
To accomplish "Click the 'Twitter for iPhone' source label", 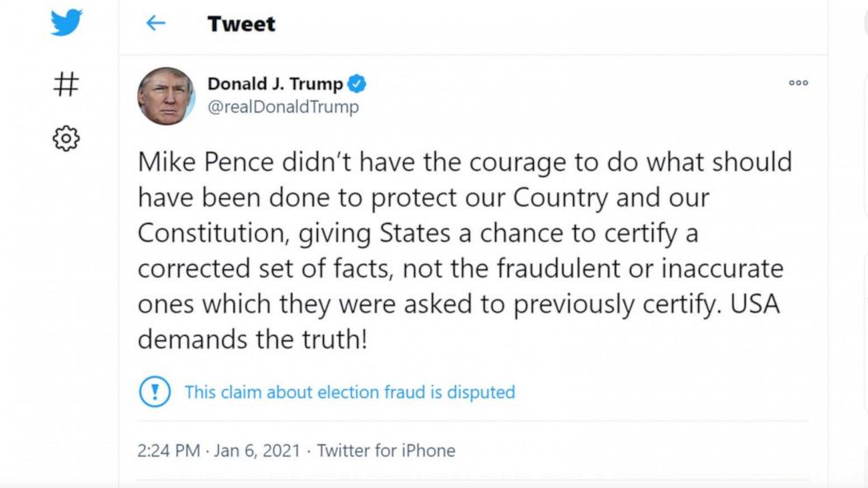I will point(386,451).
